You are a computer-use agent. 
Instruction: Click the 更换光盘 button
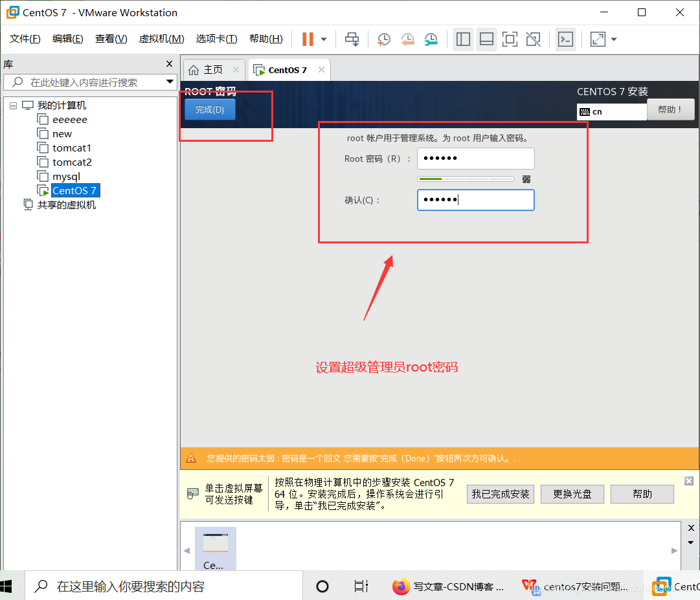(x=572, y=494)
